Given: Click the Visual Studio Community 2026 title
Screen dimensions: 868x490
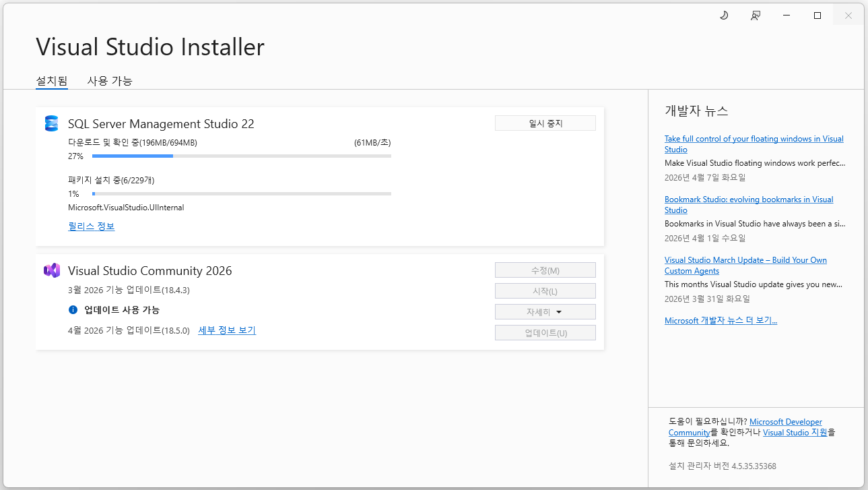Looking at the screenshot, I should (150, 271).
